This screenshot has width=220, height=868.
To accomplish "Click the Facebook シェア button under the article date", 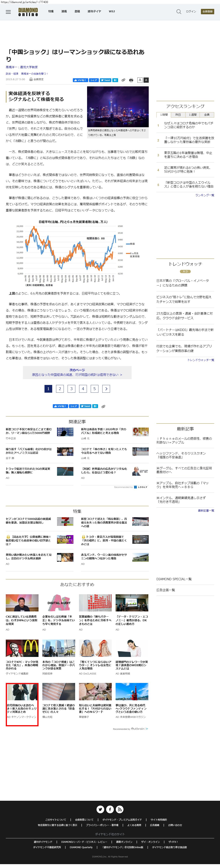I will [94, 80].
